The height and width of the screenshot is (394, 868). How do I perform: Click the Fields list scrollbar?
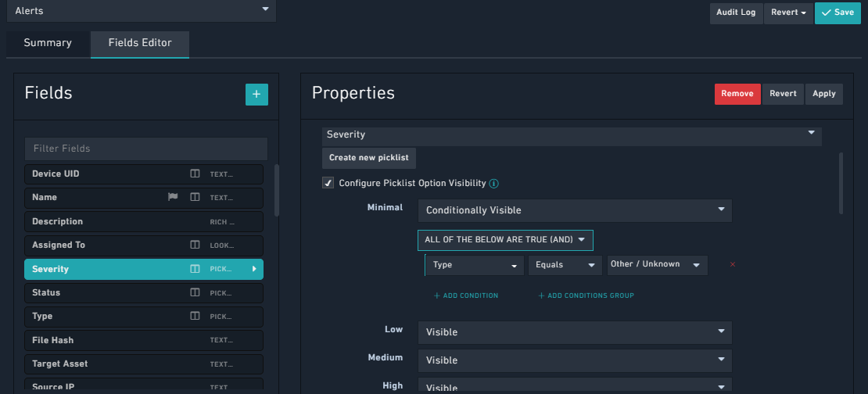[277, 190]
